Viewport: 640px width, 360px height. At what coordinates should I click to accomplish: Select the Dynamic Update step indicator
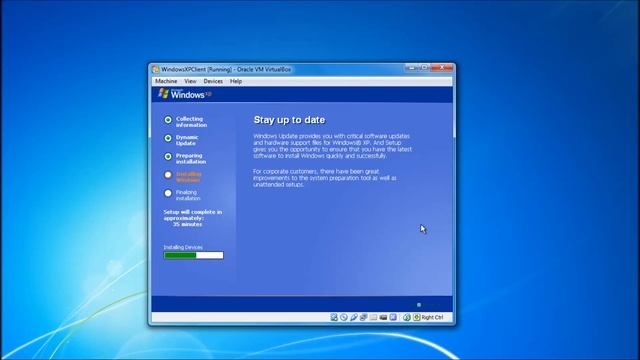[x=168, y=138]
